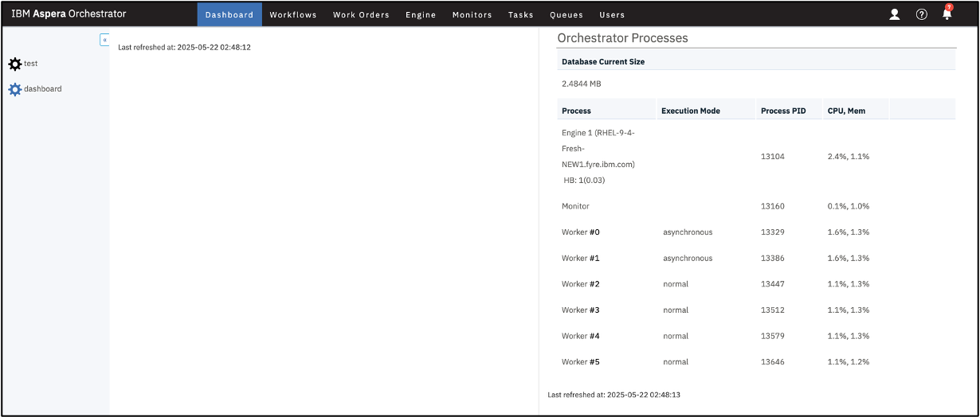This screenshot has width=980, height=417.
Task: Open notifications bell with badge
Action: pos(947,12)
